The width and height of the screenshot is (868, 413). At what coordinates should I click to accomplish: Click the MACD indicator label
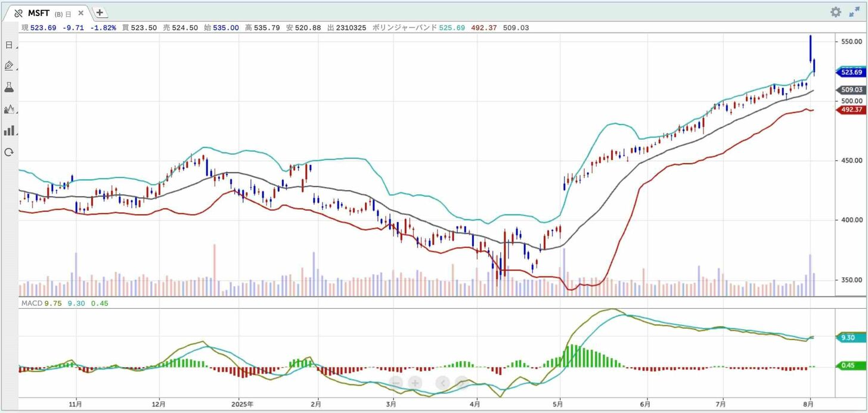(x=32, y=303)
